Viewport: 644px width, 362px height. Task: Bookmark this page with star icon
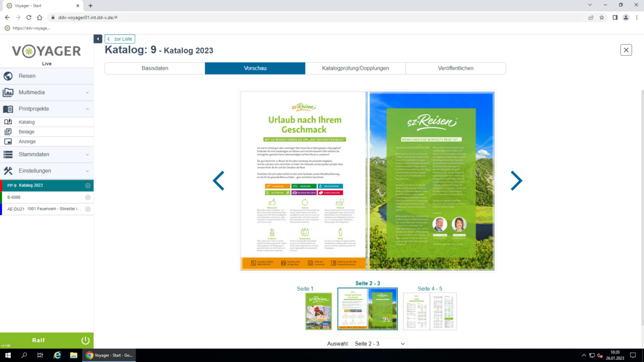602,17
